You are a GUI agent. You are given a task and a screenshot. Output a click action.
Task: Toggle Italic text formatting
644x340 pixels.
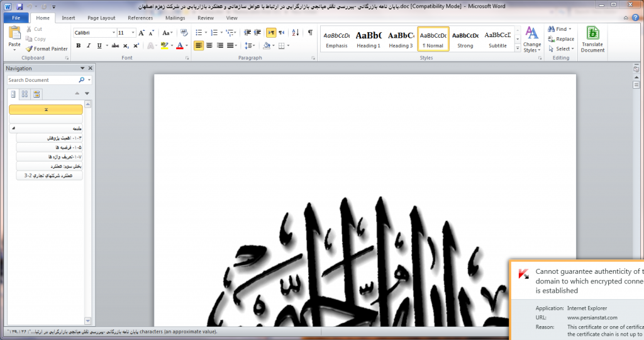[89, 45]
